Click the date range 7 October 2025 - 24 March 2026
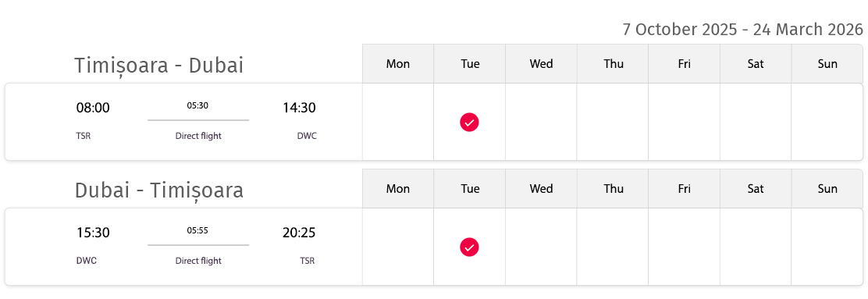The image size is (868, 299). (743, 30)
